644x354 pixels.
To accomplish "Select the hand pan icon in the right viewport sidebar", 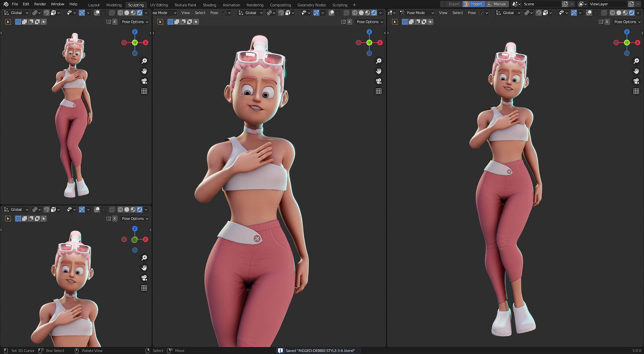I will 636,71.
